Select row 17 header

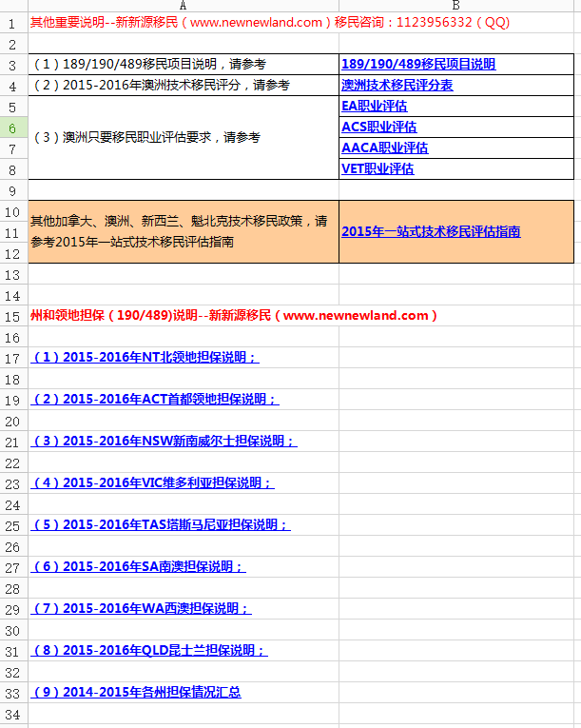coord(13,359)
